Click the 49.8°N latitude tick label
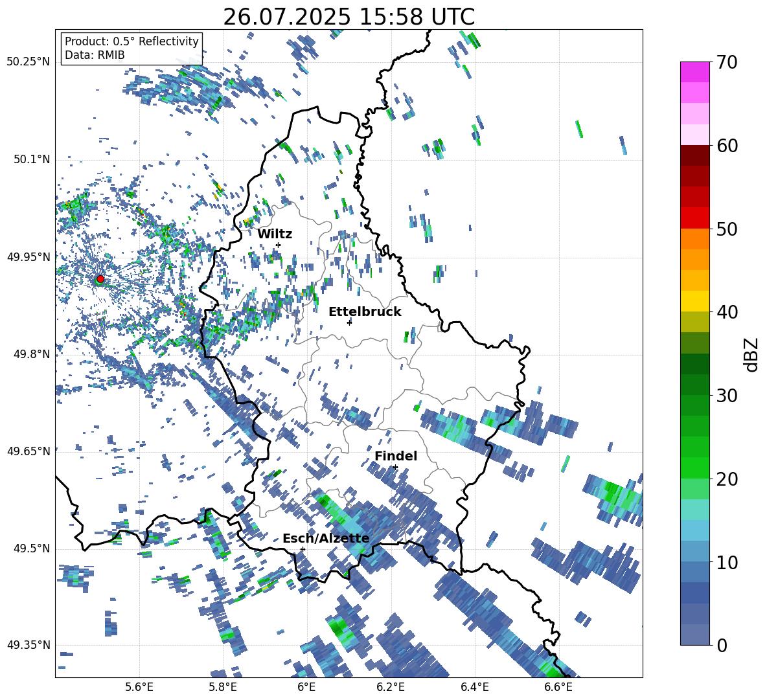Screen dimensions: 767x700 click(31, 354)
